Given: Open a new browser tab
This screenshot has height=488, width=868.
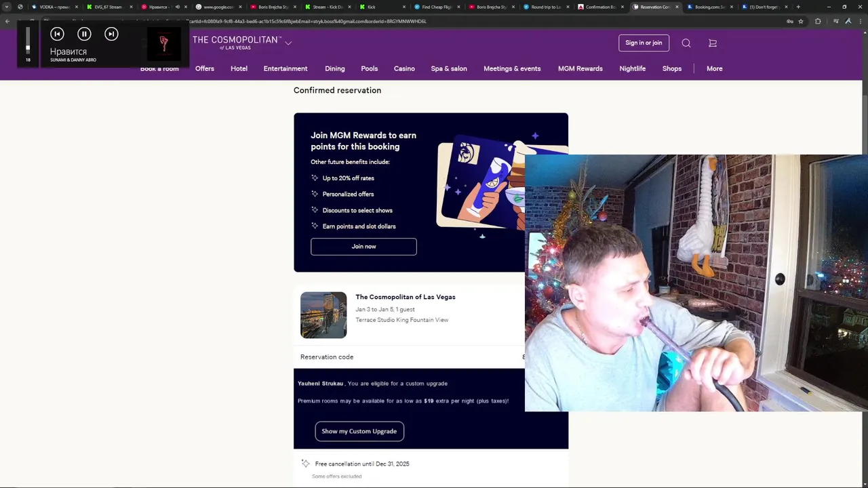Looking at the screenshot, I should pyautogui.click(x=798, y=7).
